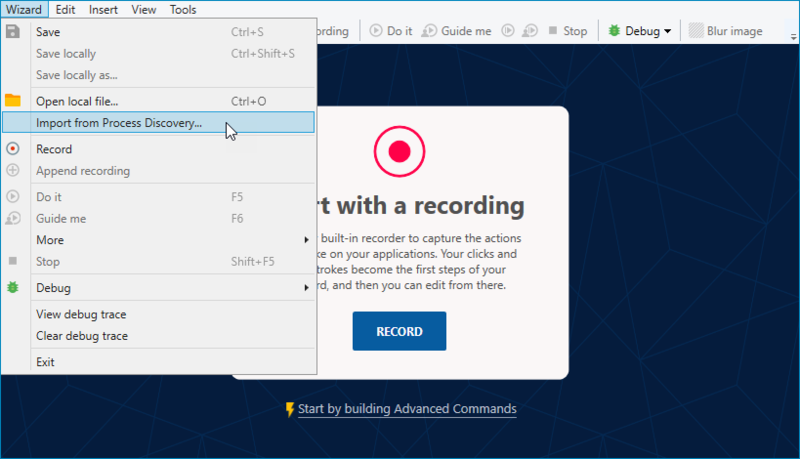800x459 pixels.
Task: Click Guide me toolbar label
Action: click(x=466, y=31)
